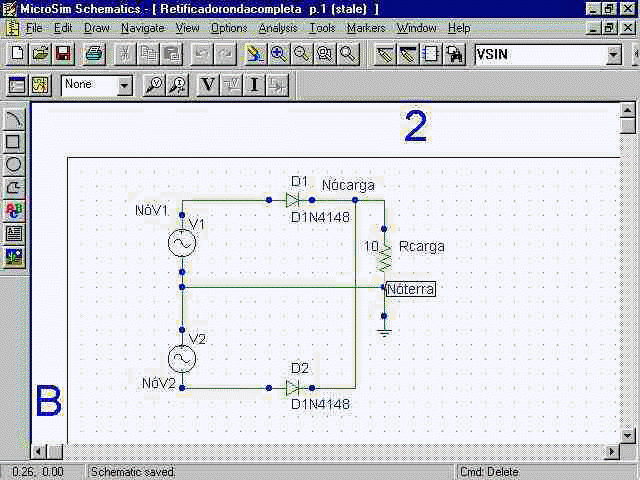Open the Analysis menu

(x=278, y=28)
